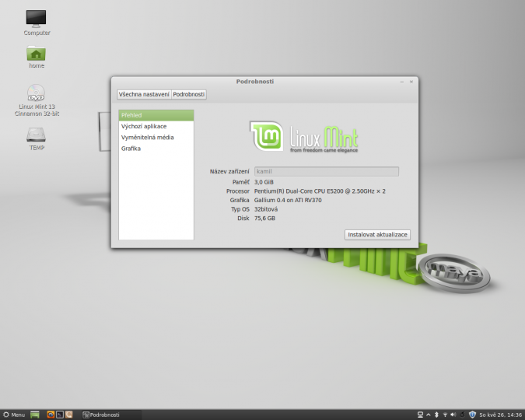
Task: Click the Procesor value Pentium(R) Dual-Core
Action: [320, 191]
